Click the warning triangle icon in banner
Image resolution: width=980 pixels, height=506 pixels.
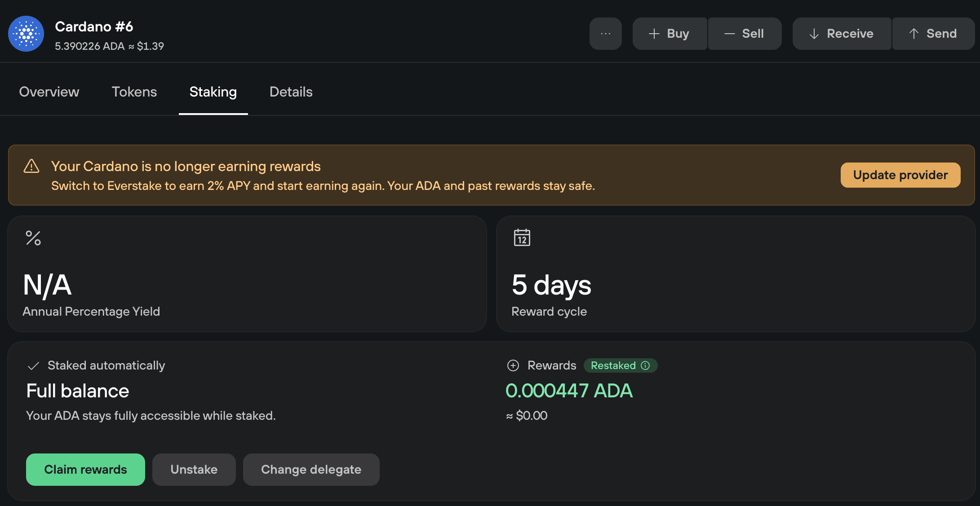[31, 166]
